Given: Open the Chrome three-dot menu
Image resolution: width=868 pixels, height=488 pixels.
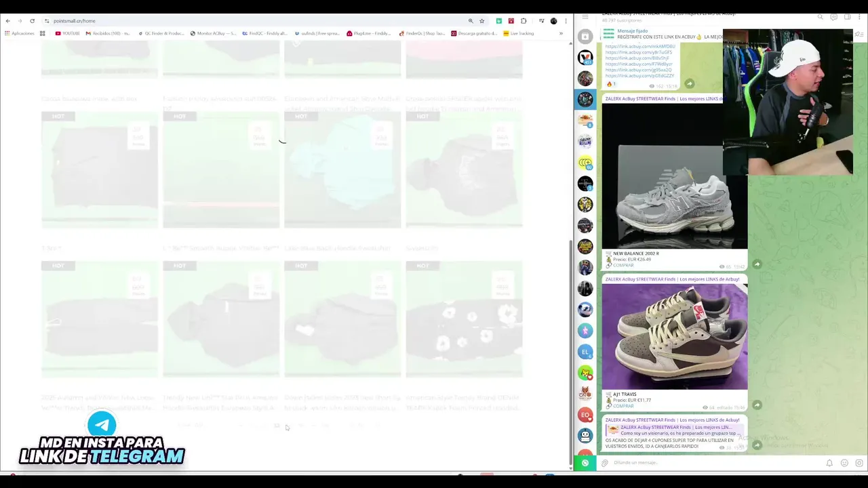Looking at the screenshot, I should 566,21.
